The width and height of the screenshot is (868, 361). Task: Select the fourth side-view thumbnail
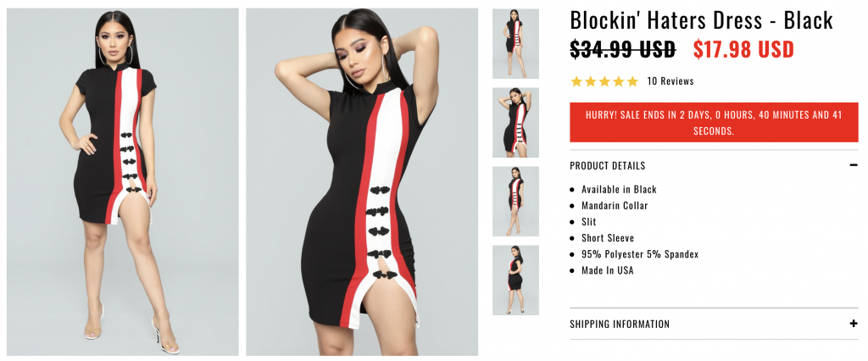[x=515, y=280]
